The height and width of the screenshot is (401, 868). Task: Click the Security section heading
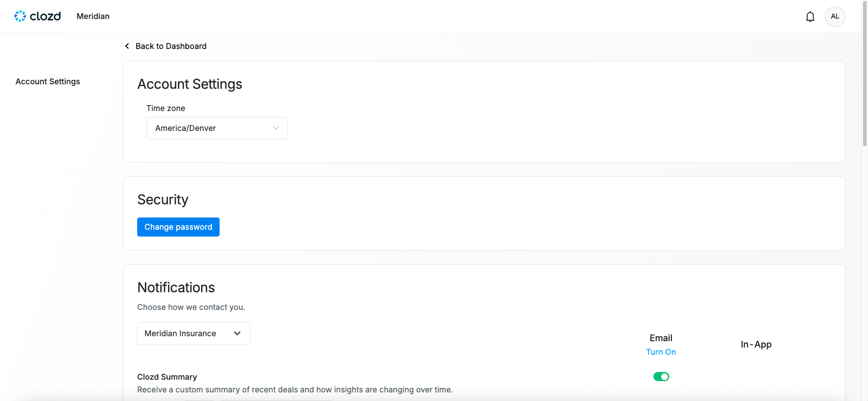163,200
